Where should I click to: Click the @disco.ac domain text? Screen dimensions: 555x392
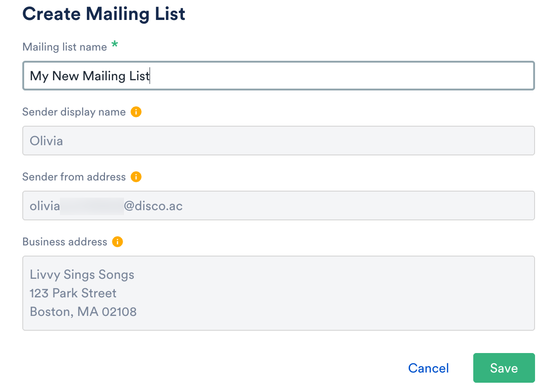pyautogui.click(x=153, y=206)
